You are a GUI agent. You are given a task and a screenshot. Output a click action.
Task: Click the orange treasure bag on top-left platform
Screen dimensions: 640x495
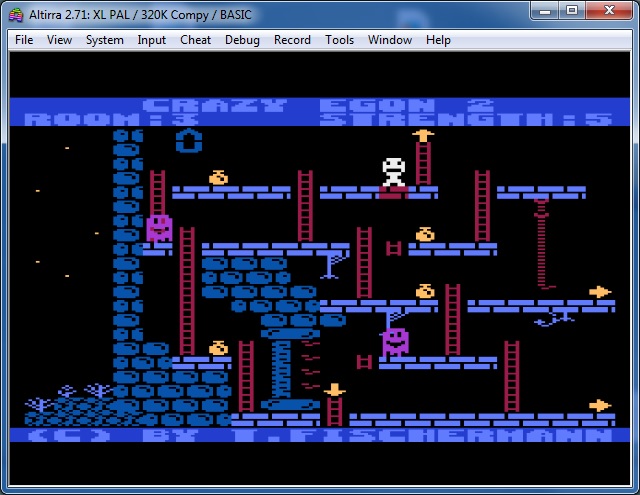point(218,178)
